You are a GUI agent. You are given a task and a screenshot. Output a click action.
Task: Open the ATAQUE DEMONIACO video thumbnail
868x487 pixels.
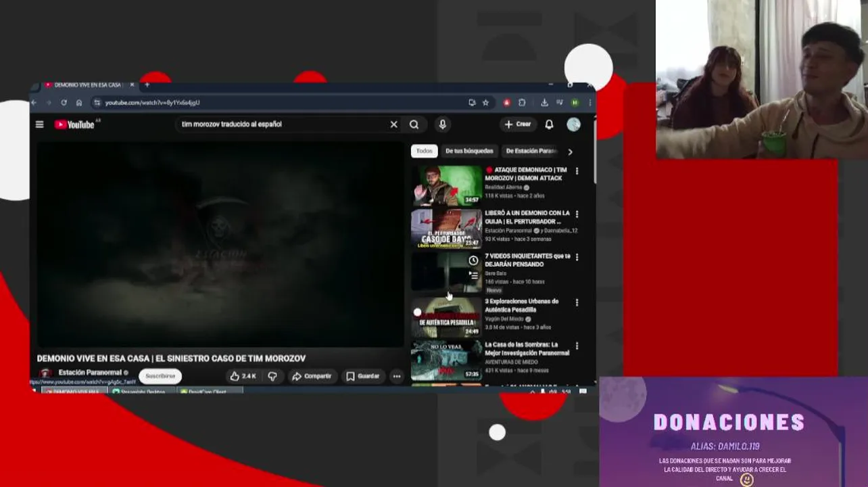click(446, 185)
